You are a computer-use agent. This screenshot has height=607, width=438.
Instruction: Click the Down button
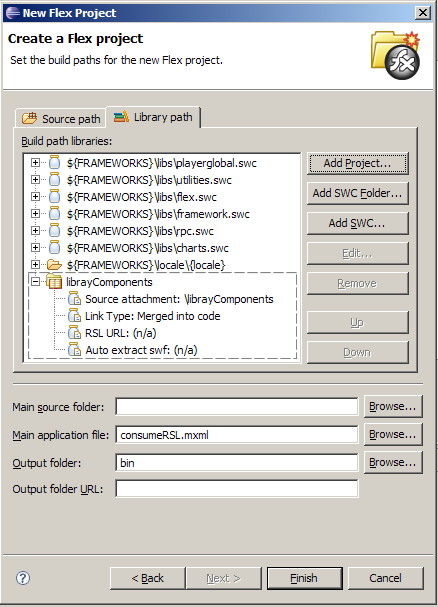pos(357,352)
